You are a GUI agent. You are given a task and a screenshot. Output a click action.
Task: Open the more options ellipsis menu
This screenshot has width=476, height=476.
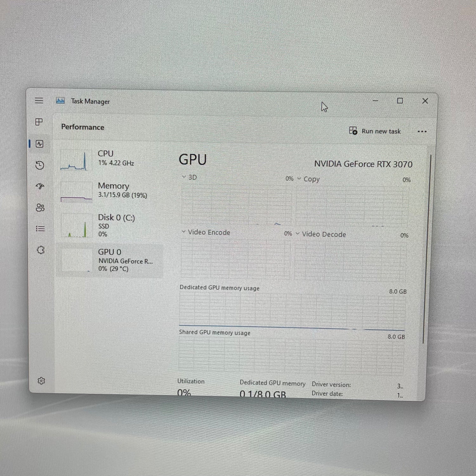[422, 131]
